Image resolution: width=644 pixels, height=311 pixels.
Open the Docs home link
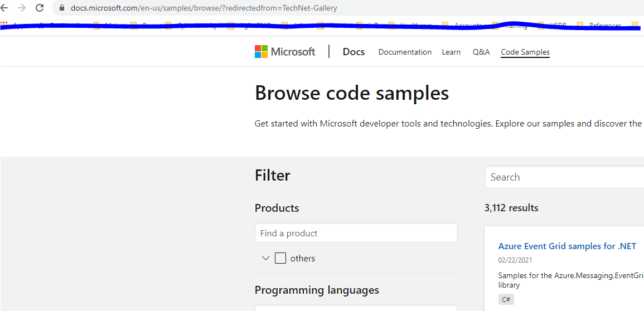(x=354, y=52)
